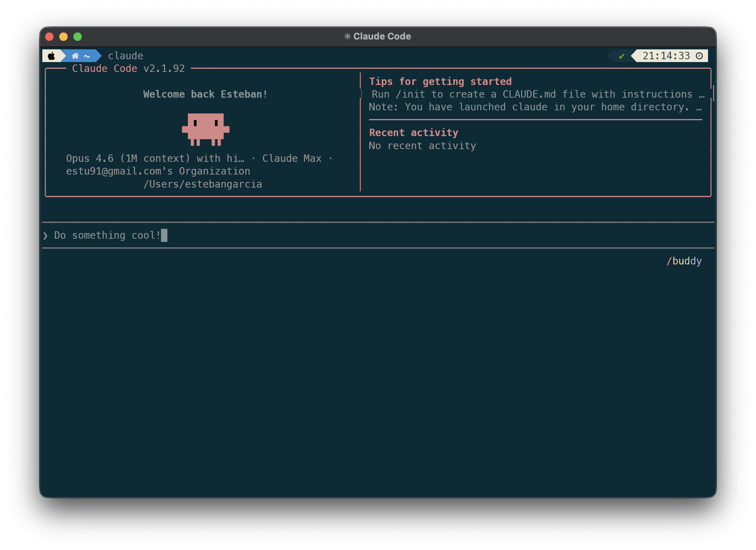This screenshot has height=550, width=756.
Task: Click the /buddy label below the input
Action: pyautogui.click(x=684, y=261)
